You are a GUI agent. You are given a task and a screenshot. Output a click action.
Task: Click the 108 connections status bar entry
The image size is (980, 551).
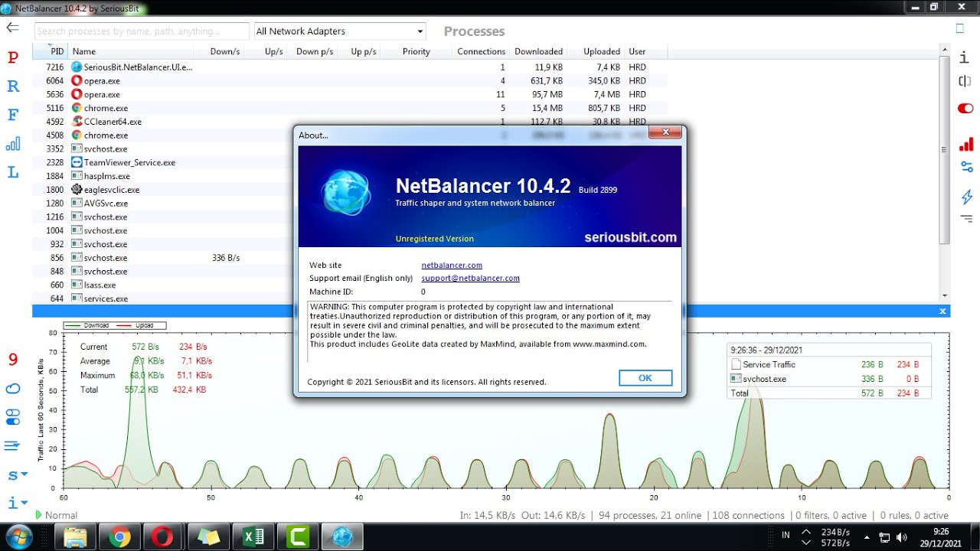pyautogui.click(x=749, y=515)
